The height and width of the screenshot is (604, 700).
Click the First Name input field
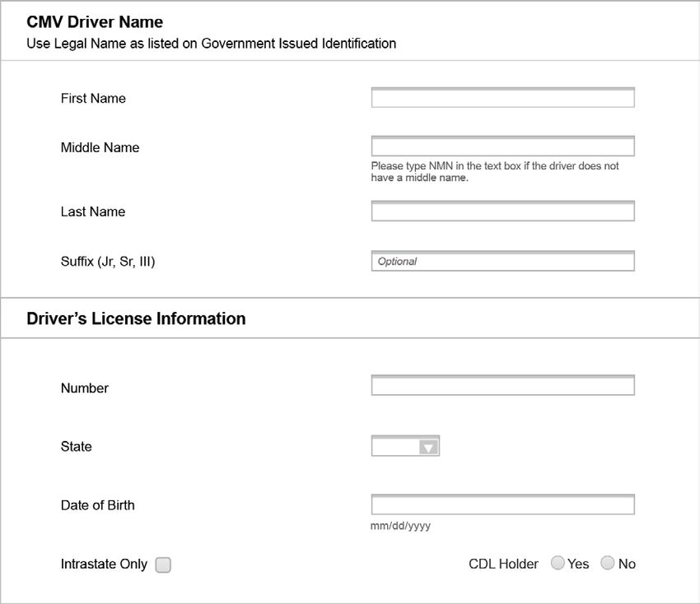tap(502, 98)
